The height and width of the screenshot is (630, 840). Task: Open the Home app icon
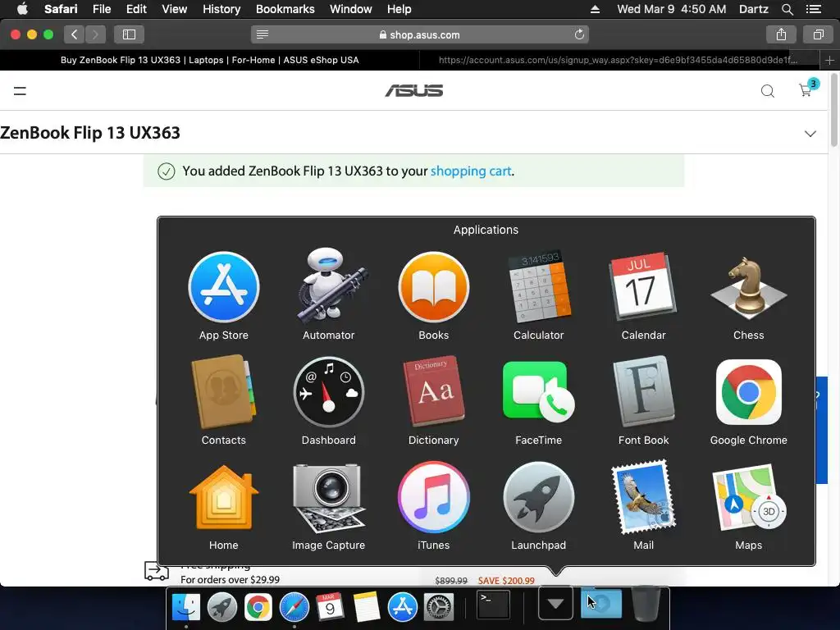(x=224, y=497)
